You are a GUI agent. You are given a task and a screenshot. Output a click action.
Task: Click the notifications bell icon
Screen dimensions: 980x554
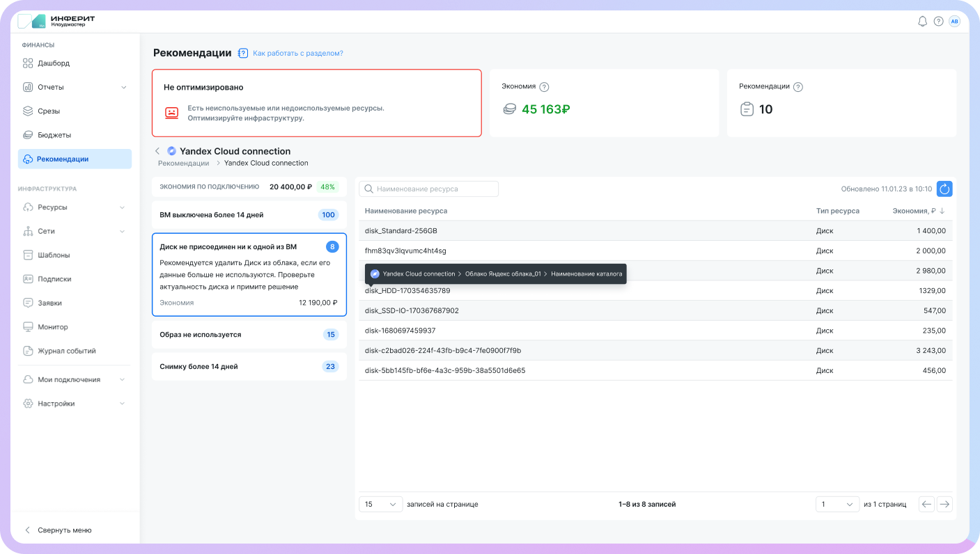tap(922, 22)
